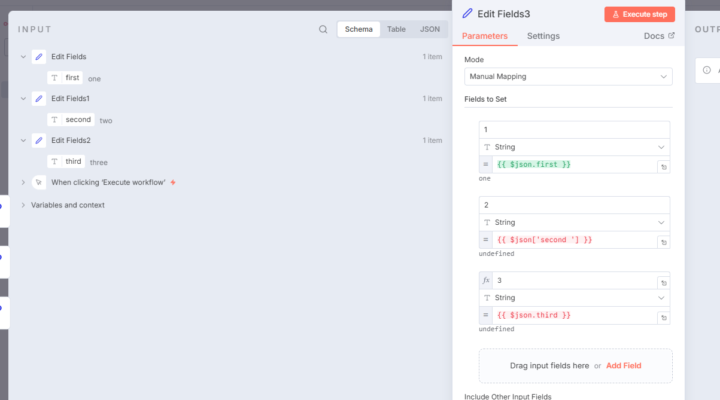720x400 pixels.
Task: Click the '1 item' count beside Edit Fields1
Action: (432, 99)
